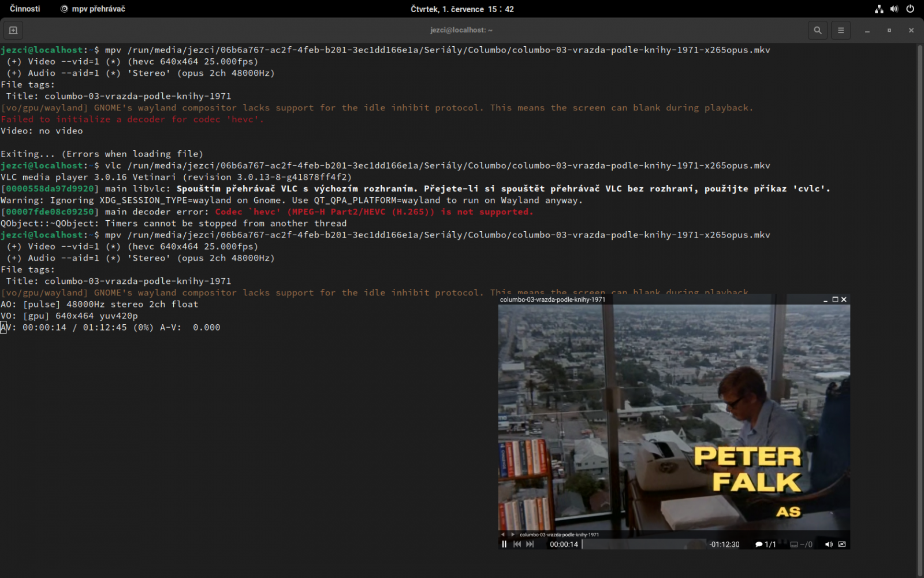924x578 pixels.
Task: Toggle fullscreen mode in the mpv player
Action: 842,544
